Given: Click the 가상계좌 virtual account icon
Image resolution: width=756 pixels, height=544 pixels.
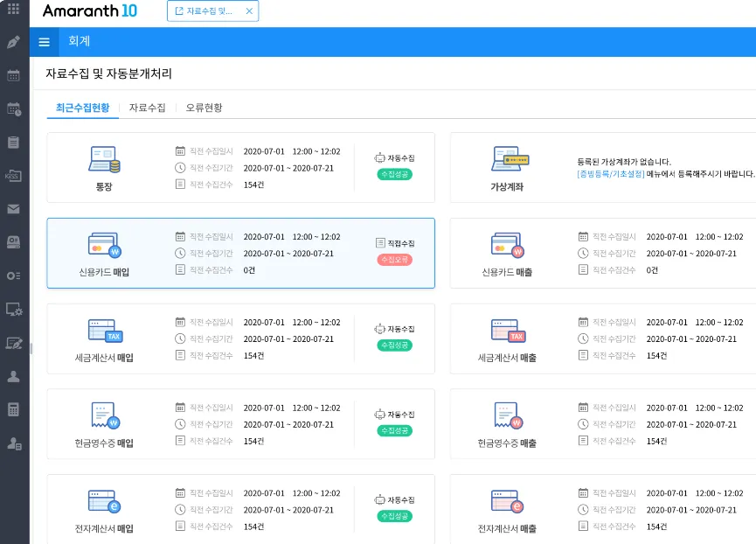Looking at the screenshot, I should (x=510, y=158).
